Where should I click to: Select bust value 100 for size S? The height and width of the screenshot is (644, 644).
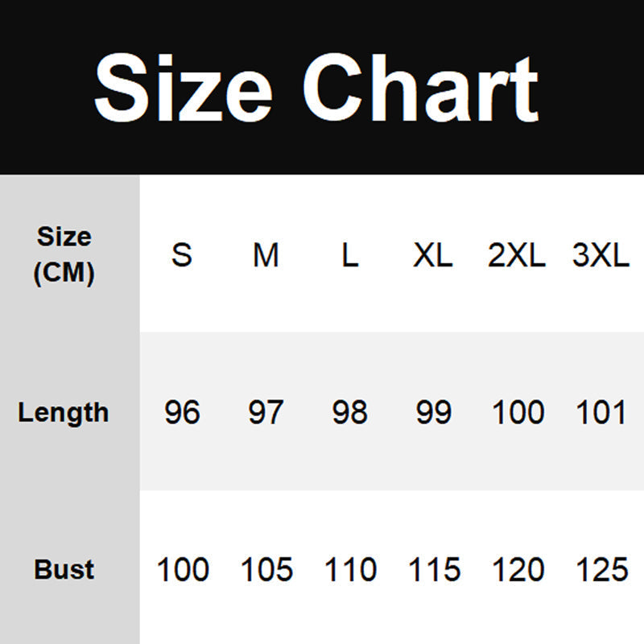[x=183, y=570]
